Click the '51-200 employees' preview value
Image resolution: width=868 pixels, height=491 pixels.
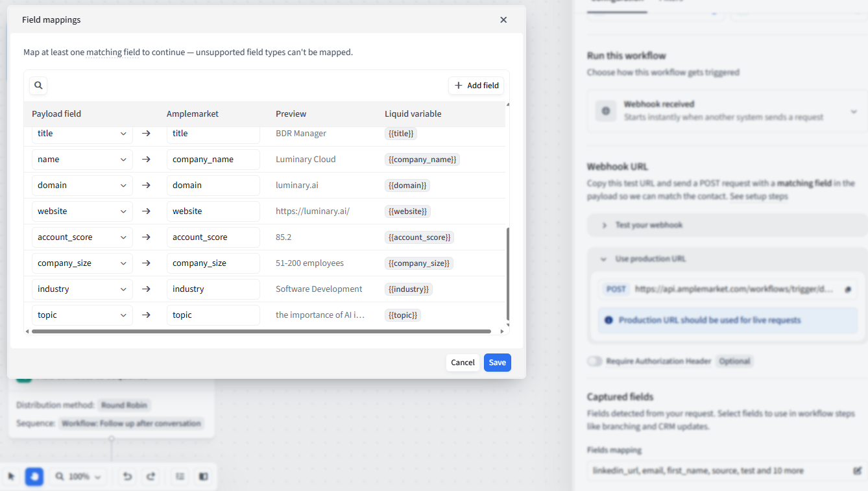coord(310,263)
